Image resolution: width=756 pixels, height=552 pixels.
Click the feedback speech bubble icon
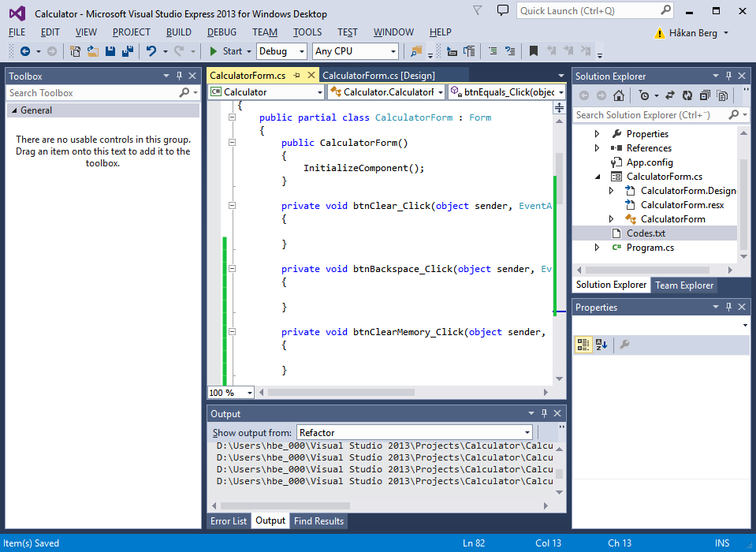(x=503, y=10)
